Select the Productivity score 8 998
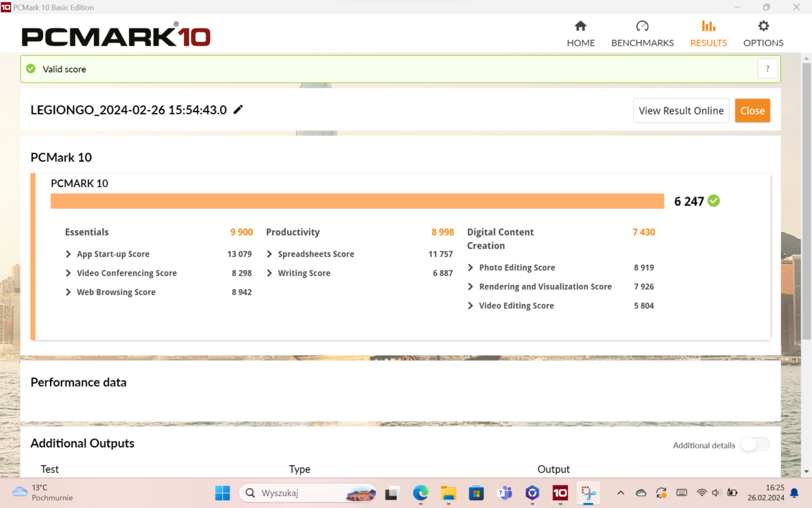This screenshot has height=508, width=812. (x=442, y=232)
